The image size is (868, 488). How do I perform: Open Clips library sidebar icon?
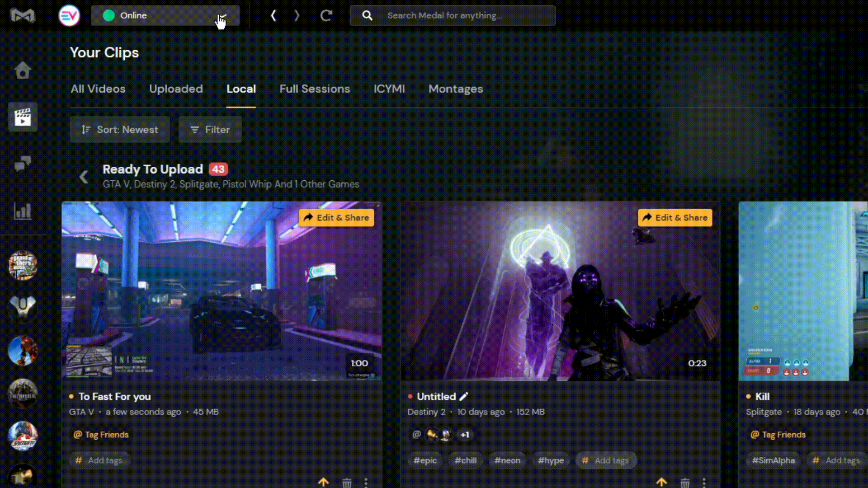coord(23,117)
